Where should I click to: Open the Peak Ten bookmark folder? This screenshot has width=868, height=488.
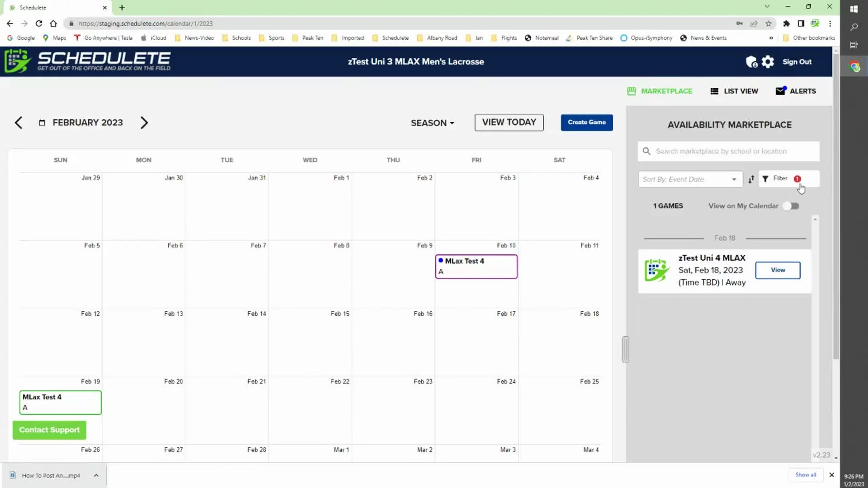(308, 38)
